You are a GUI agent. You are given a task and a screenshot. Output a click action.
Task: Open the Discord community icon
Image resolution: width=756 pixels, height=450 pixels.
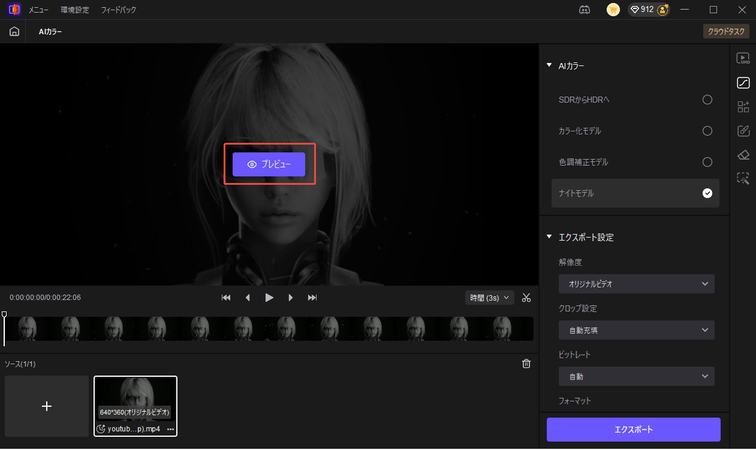click(584, 10)
